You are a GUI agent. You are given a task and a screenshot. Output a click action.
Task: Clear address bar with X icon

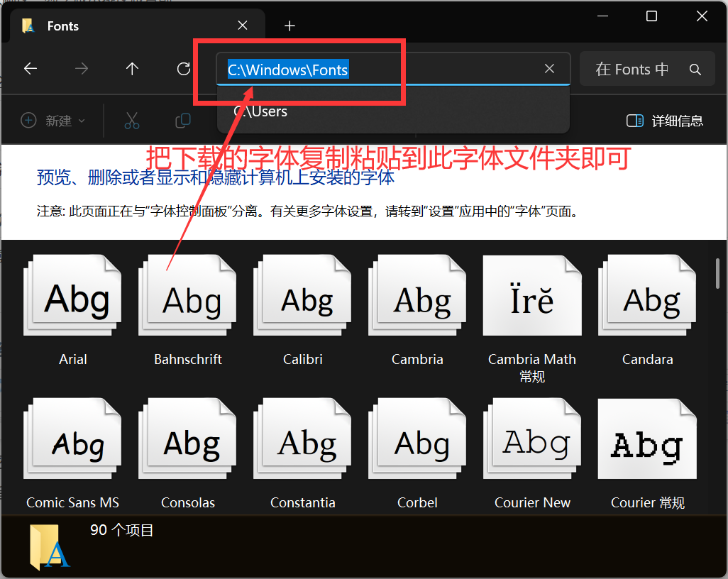coord(549,69)
